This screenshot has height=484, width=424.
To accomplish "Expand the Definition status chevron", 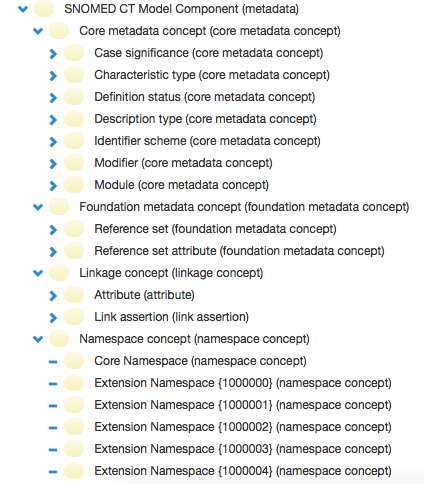I will click(x=53, y=98).
